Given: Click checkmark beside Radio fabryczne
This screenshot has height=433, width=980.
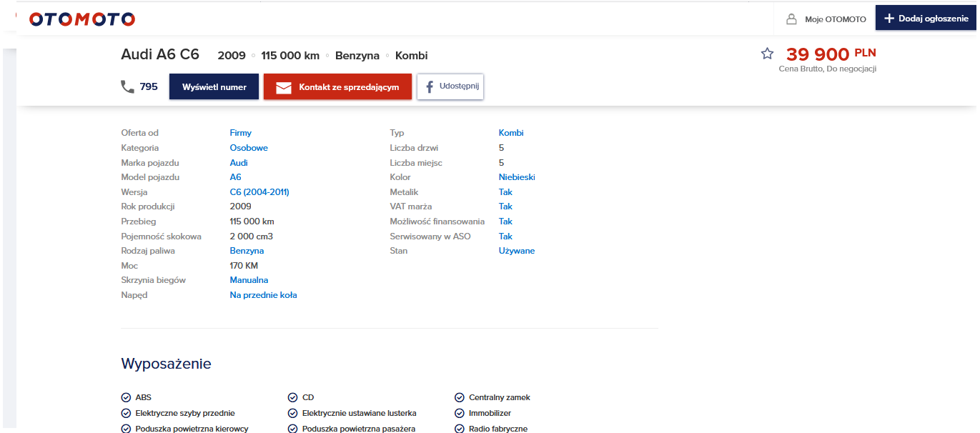Looking at the screenshot, I should coord(460,429).
